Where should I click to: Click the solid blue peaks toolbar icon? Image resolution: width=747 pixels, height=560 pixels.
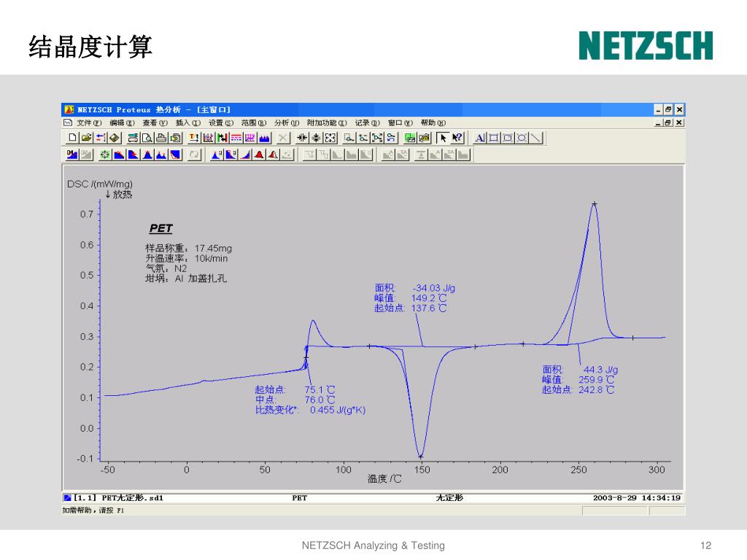point(264,138)
